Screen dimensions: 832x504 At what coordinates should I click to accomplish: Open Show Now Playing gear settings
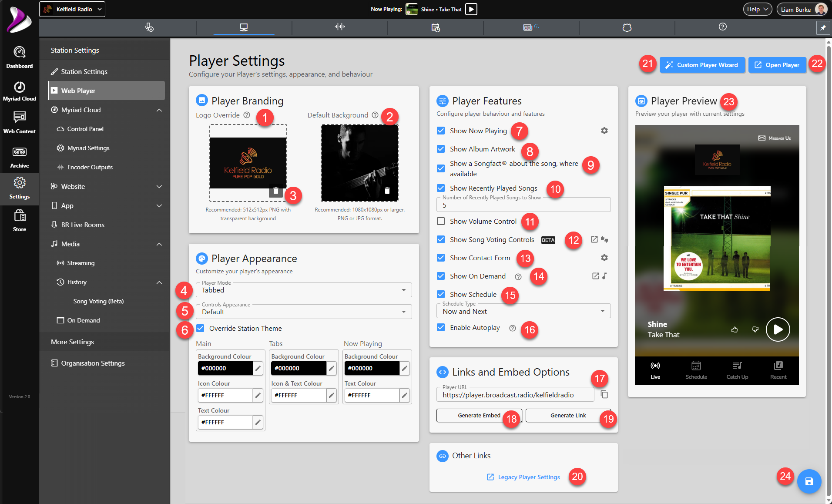[604, 131]
